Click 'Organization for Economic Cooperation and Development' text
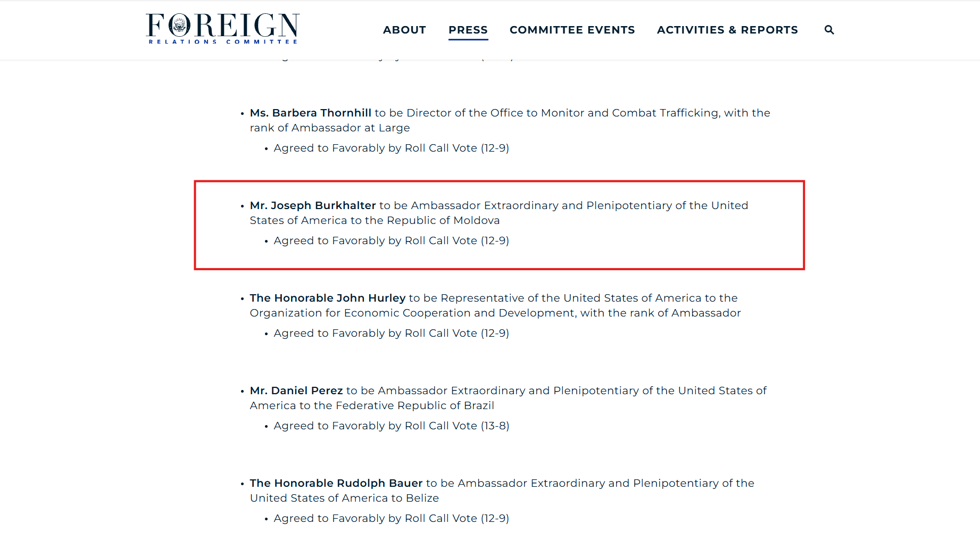The height and width of the screenshot is (540, 980). coord(412,313)
